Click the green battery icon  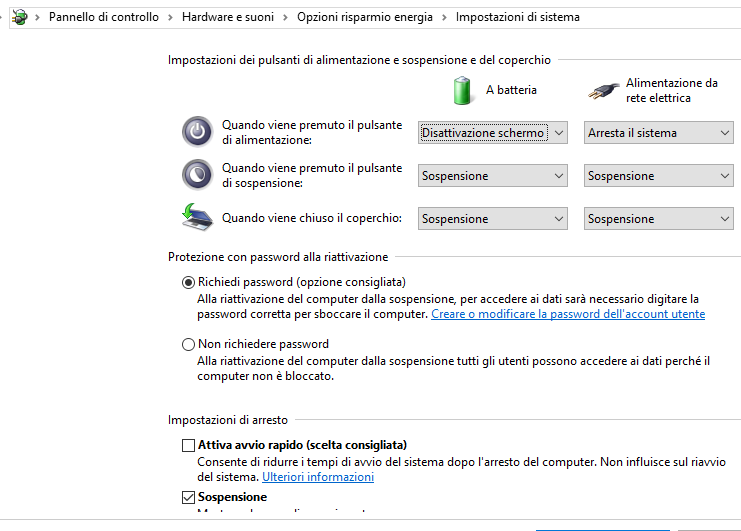tap(461, 89)
